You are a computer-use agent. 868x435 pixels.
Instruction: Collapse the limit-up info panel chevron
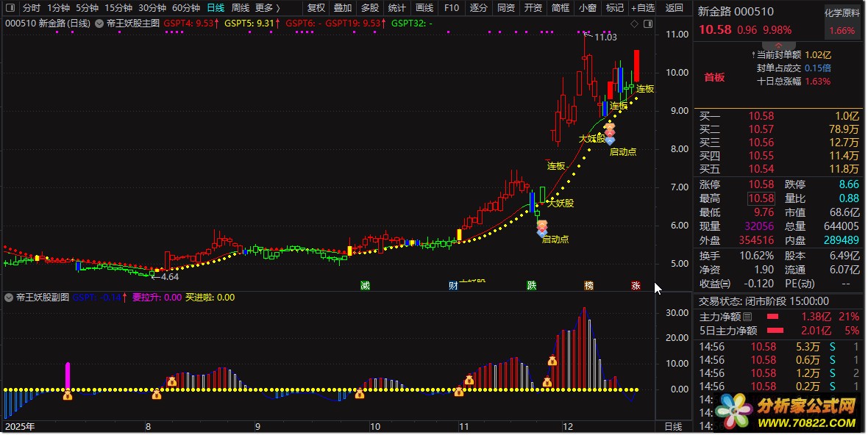coord(778,46)
